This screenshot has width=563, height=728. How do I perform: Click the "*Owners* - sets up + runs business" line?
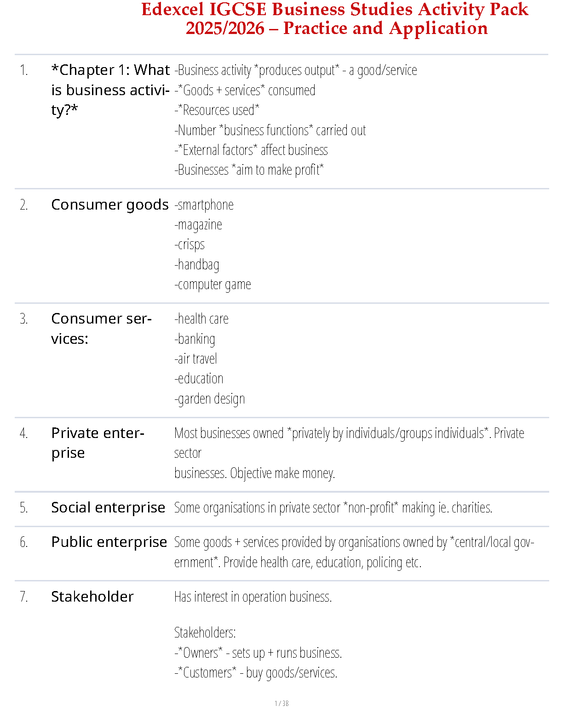pos(259,653)
